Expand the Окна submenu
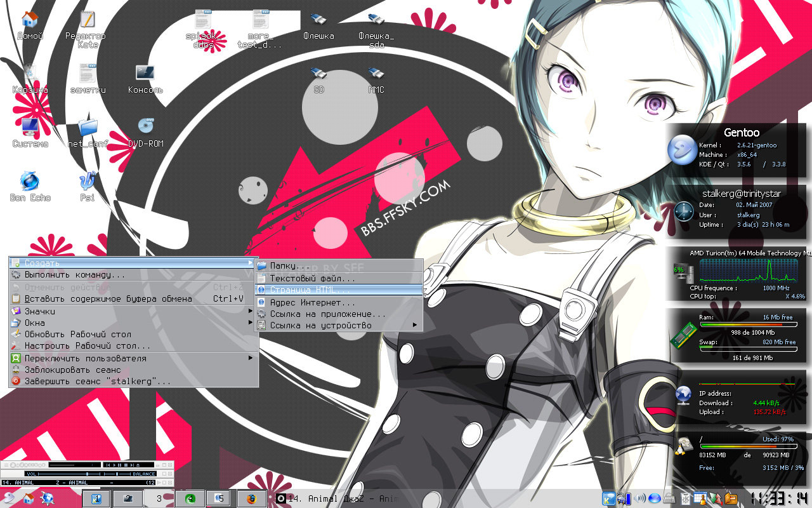This screenshot has height=508, width=812. coord(133,323)
